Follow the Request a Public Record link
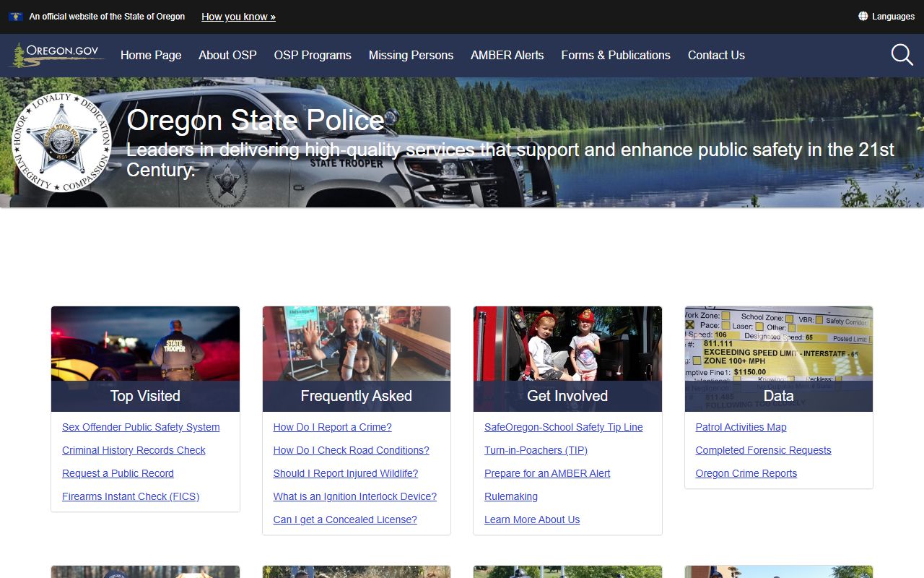The image size is (924, 578). [118, 473]
